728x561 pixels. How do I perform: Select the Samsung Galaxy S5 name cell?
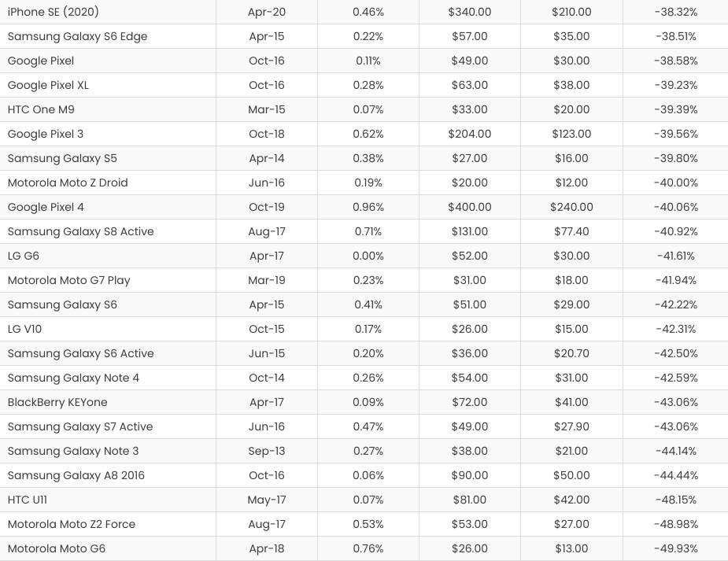[x=62, y=158]
